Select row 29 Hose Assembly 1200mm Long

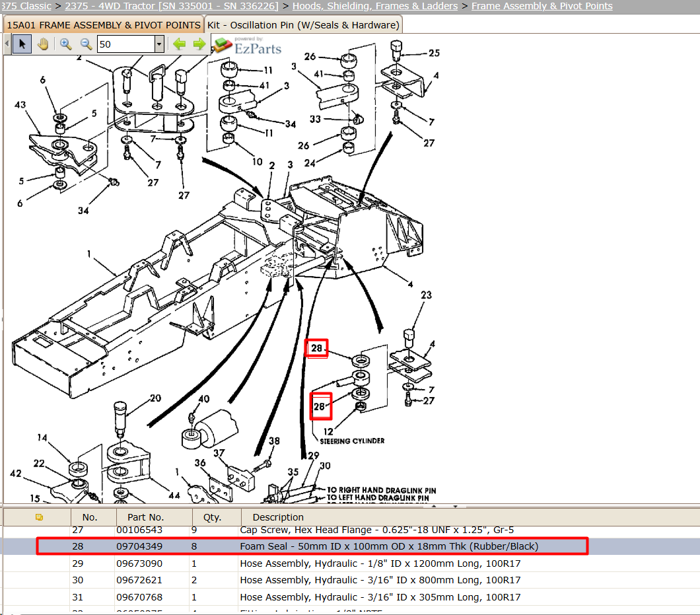(380, 563)
